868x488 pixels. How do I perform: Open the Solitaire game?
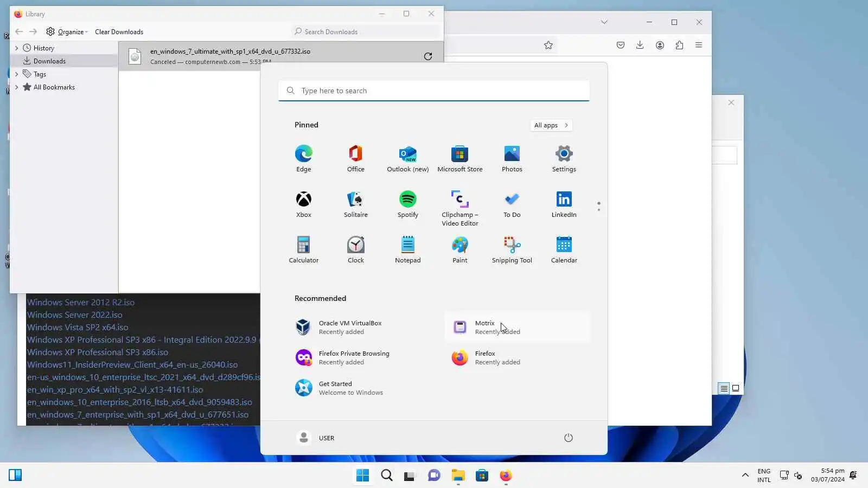[x=356, y=204]
